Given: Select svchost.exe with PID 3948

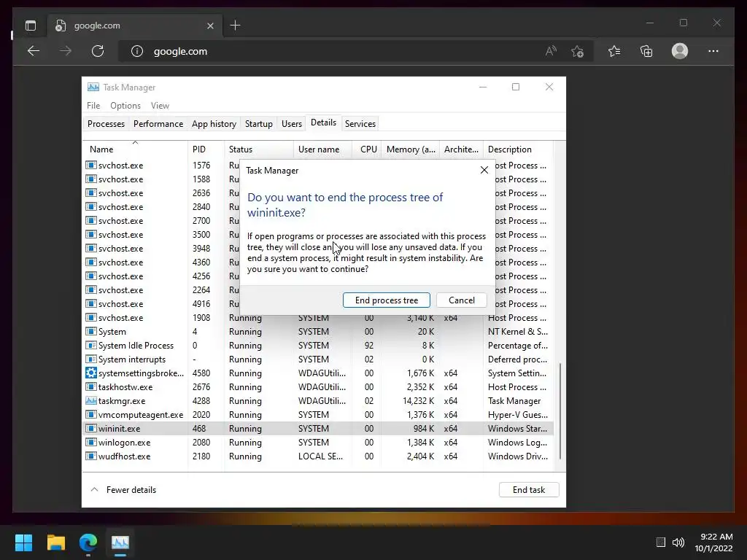Looking at the screenshot, I should (162, 248).
